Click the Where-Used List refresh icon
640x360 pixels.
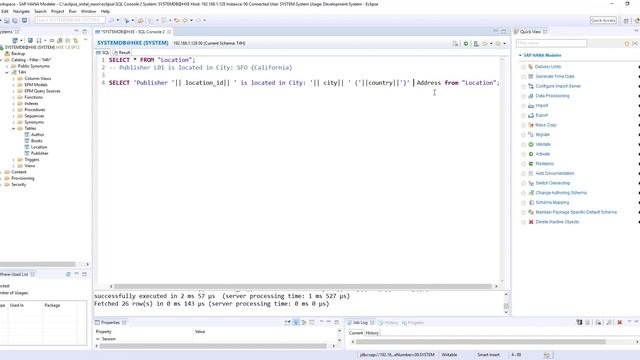[68, 274]
